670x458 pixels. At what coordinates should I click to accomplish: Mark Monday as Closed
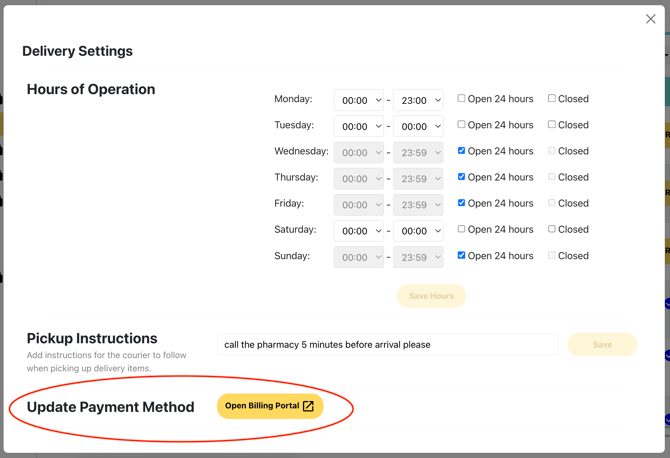(x=551, y=99)
